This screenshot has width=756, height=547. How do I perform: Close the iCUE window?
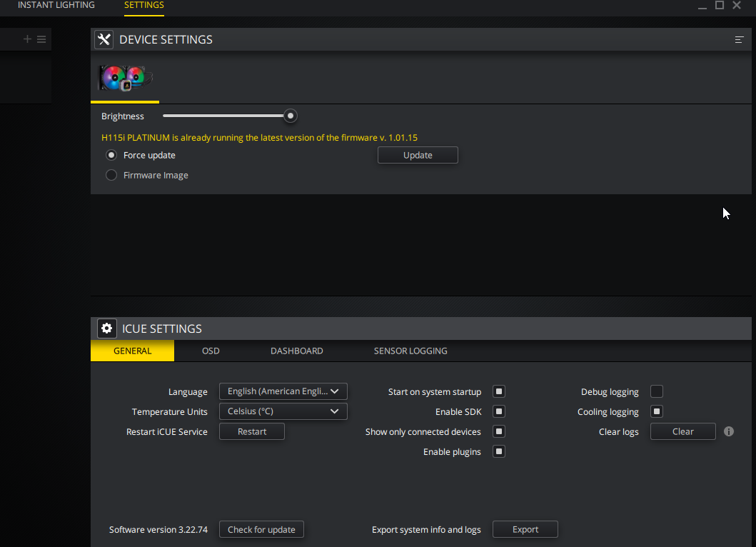(x=737, y=5)
